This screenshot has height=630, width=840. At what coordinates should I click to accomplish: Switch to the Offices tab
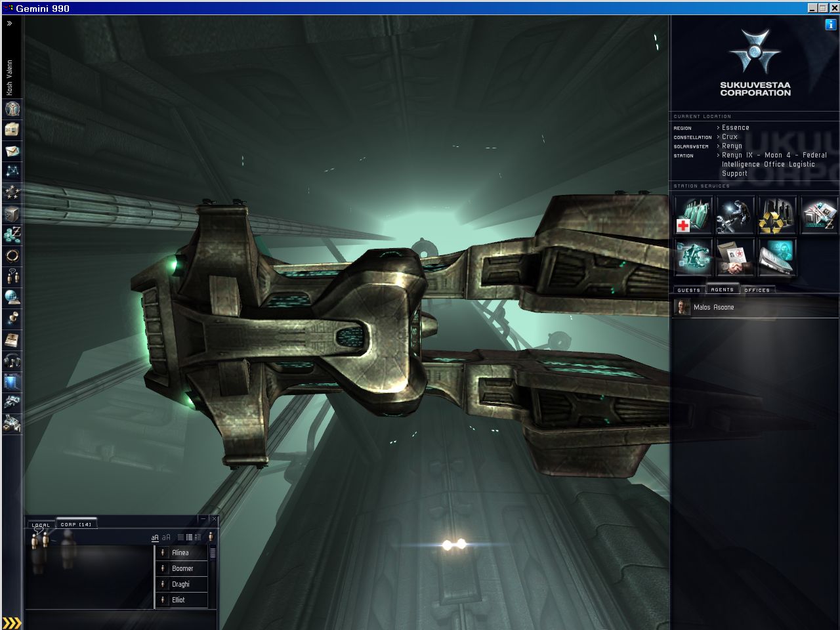757,289
